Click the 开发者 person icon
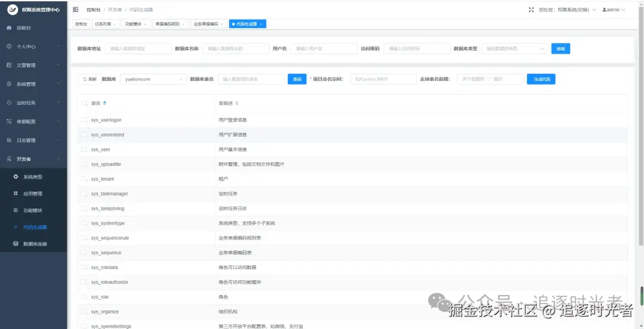The height and width of the screenshot is (329, 644). tap(9, 159)
